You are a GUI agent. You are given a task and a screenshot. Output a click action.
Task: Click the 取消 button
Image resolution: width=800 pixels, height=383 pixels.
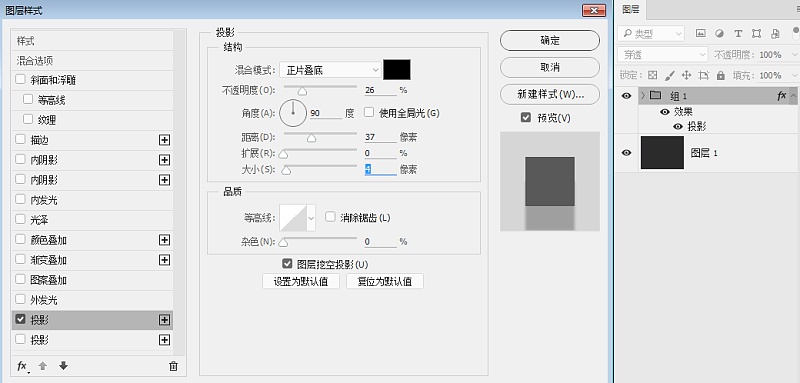coord(550,67)
